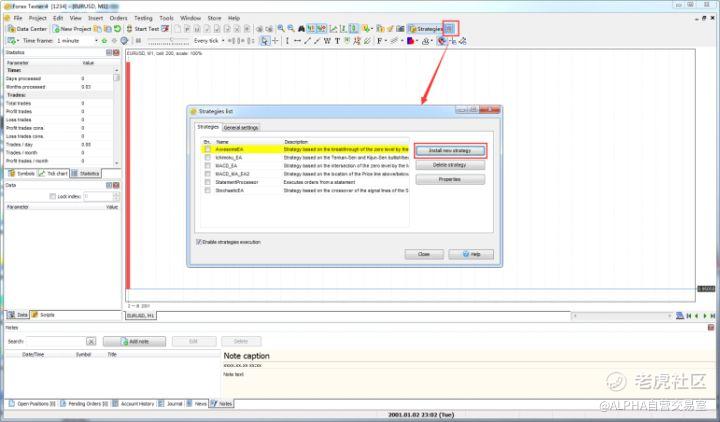This screenshot has height=422, width=720.
Task: Enable the AwesomeEA strategy checkbox
Action: click(208, 149)
